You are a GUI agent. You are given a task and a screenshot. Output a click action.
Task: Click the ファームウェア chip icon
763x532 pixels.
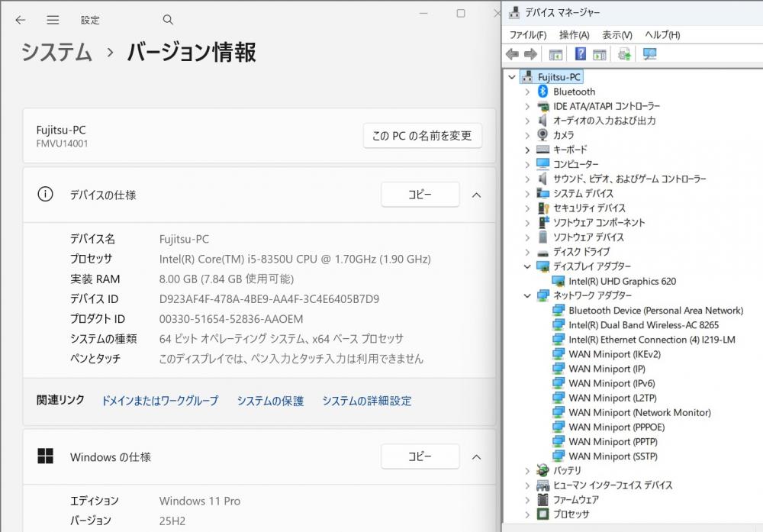[x=542, y=499]
